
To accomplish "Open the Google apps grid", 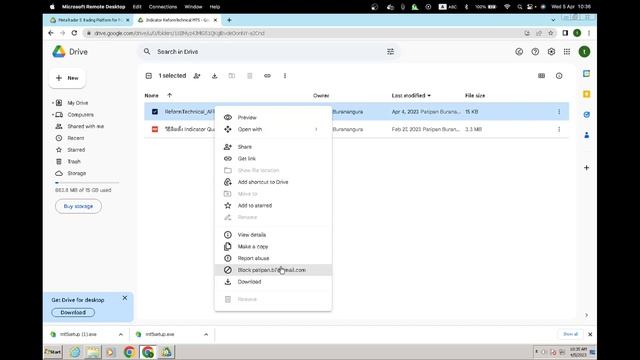I will pyautogui.click(x=567, y=52).
